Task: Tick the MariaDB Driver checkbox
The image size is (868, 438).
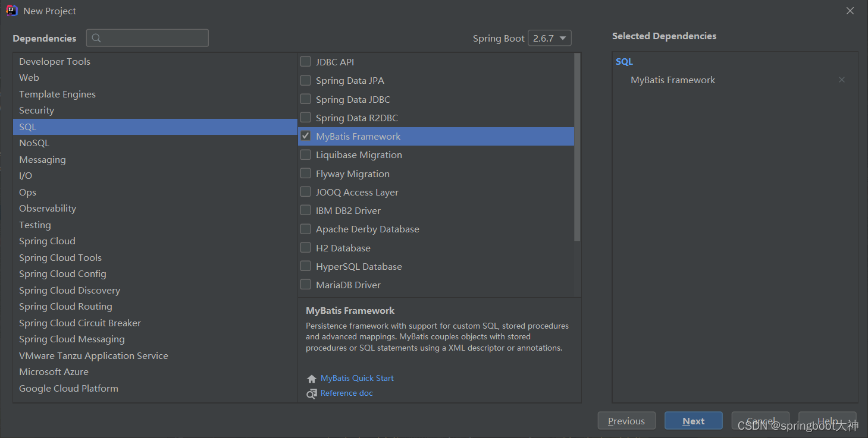Action: click(305, 284)
